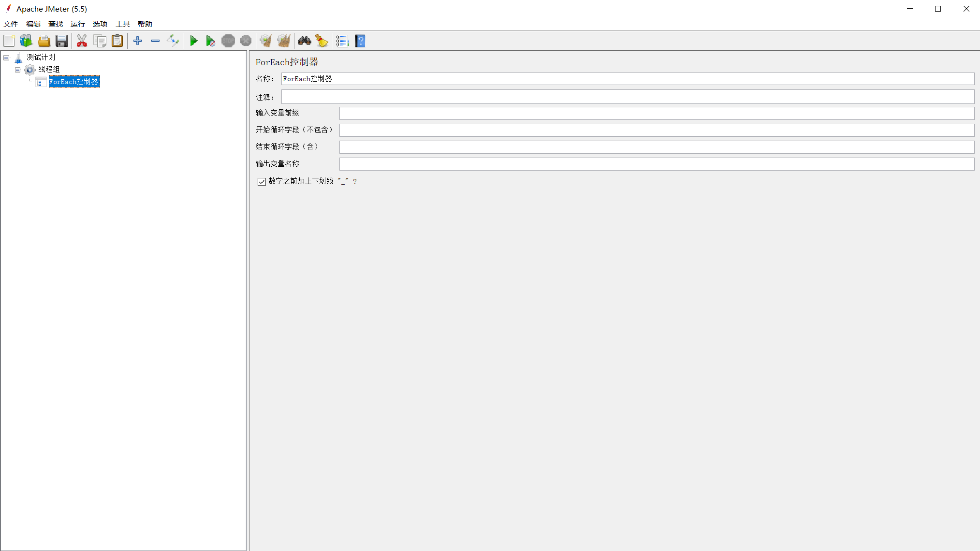980x551 pixels.
Task: Open the function helper list icon
Action: tap(342, 41)
